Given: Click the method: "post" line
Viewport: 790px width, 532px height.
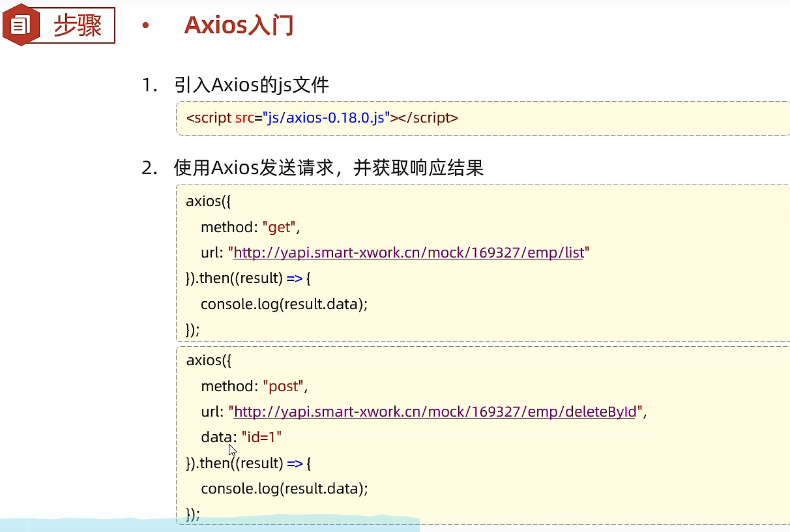Looking at the screenshot, I should 254,386.
